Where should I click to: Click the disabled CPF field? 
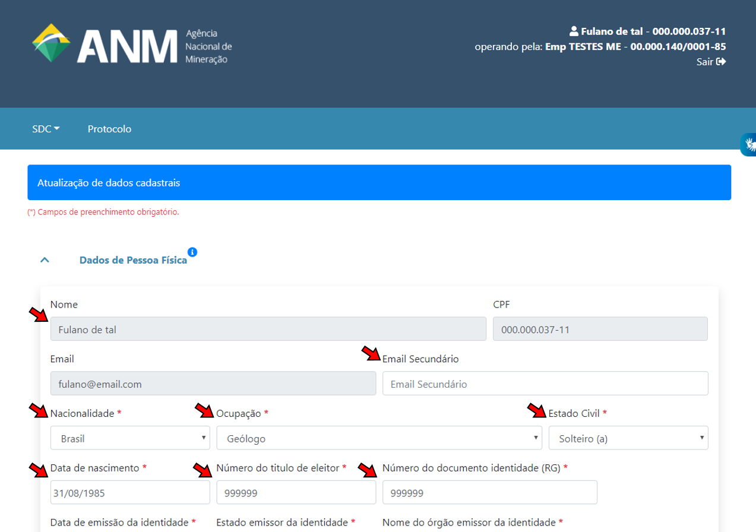tap(600, 329)
